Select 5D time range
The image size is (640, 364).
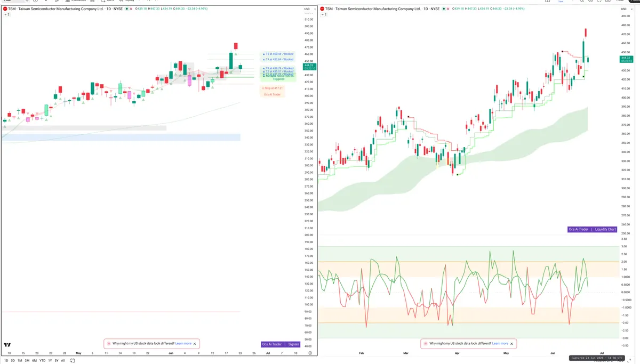[13, 361]
